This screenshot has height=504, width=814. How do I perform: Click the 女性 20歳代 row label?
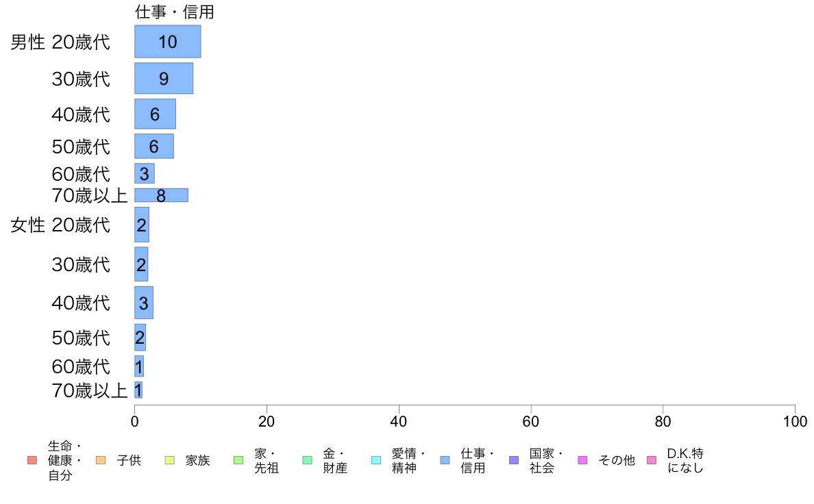[x=60, y=225]
